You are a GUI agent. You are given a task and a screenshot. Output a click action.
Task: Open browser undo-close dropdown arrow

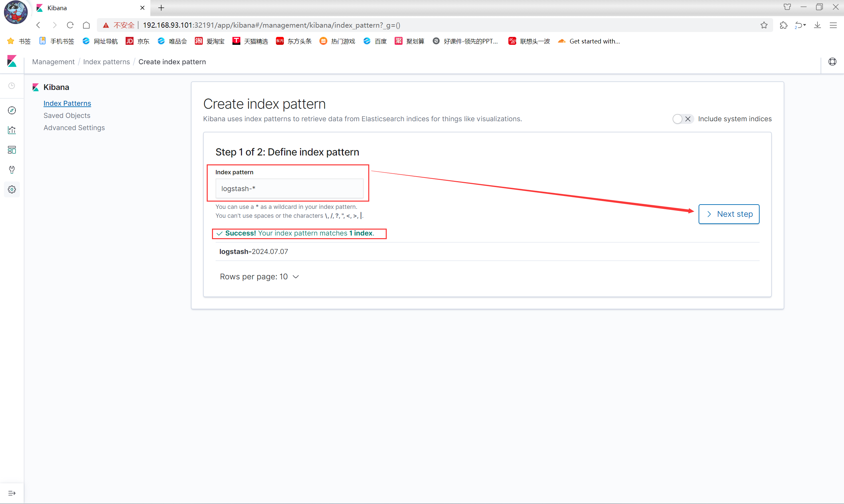point(804,25)
